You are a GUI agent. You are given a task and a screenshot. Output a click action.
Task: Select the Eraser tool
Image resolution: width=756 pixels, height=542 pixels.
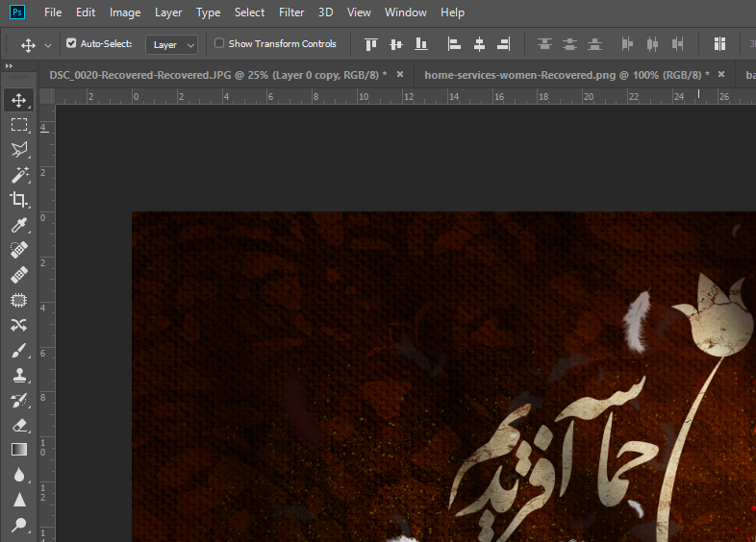(x=19, y=426)
